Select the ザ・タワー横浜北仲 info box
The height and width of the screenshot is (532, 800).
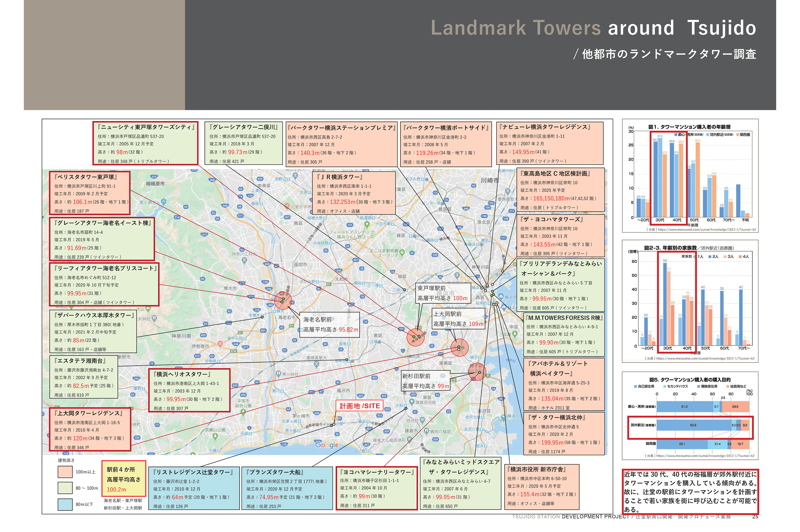click(x=564, y=434)
